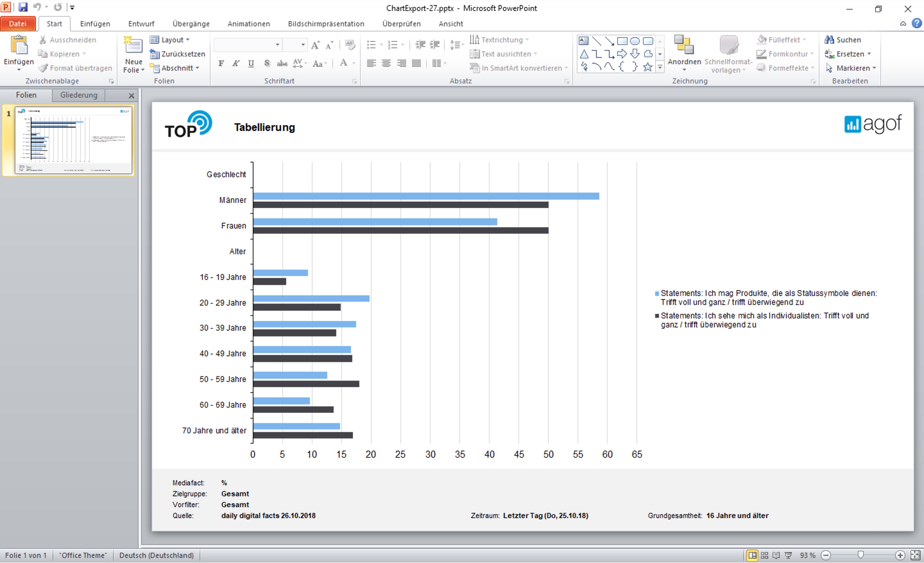Viewport: 924px width, 563px height.
Task: Open the Animationen ribbon tab
Action: pos(249,24)
